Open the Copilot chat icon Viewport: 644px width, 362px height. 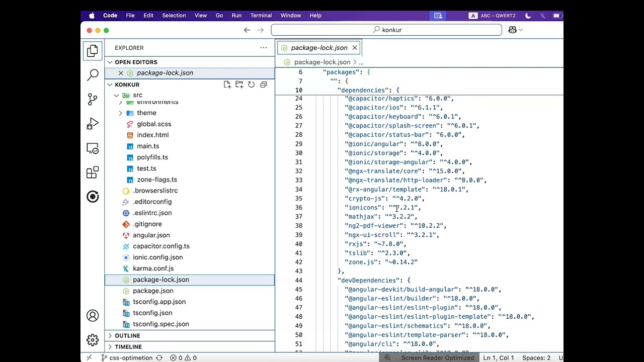click(x=512, y=30)
